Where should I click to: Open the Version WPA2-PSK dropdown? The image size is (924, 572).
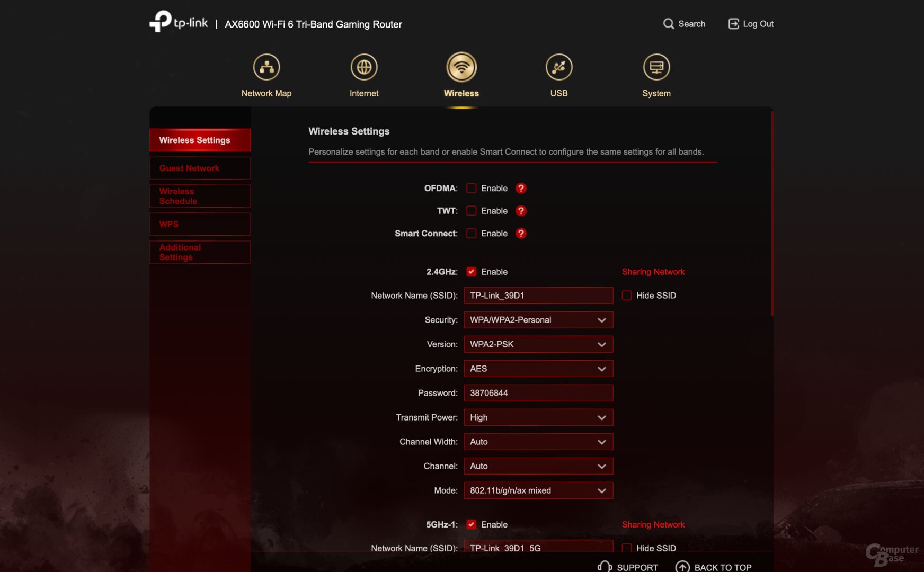tap(538, 344)
